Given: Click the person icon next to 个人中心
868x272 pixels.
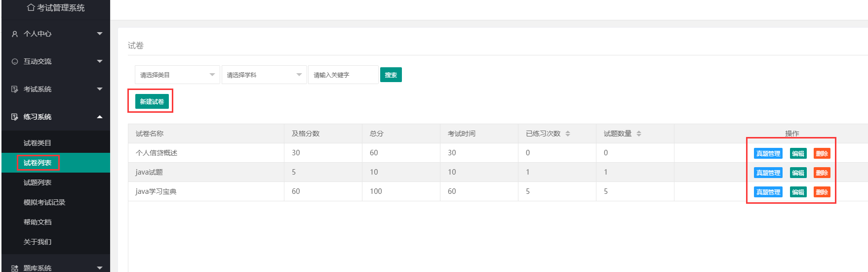Looking at the screenshot, I should coord(15,34).
